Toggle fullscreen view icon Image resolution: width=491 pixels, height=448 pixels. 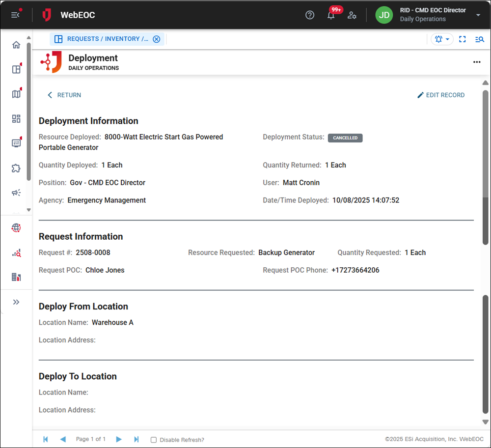[463, 39]
